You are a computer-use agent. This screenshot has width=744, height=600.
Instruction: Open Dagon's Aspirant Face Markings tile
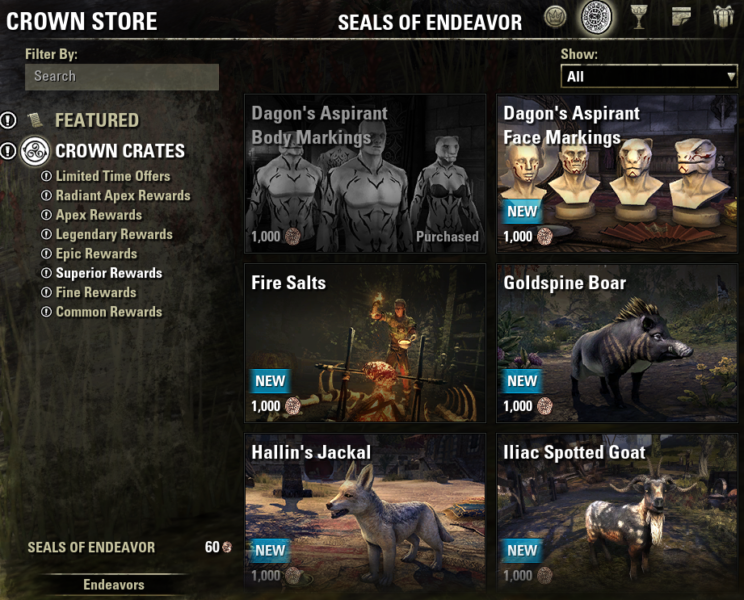click(617, 174)
